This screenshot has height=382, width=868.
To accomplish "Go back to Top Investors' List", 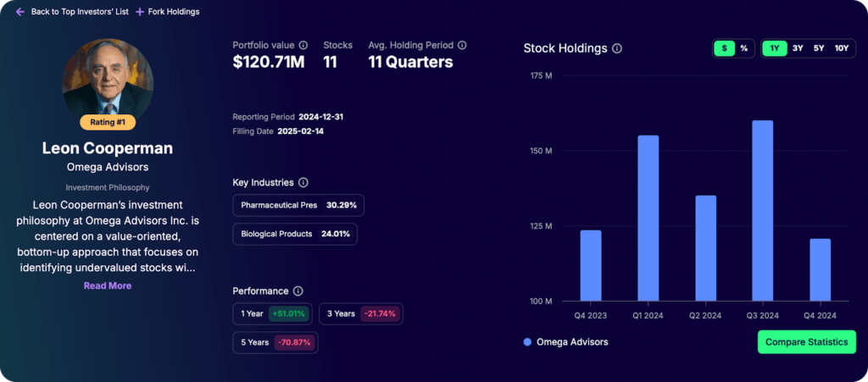I will coord(80,12).
